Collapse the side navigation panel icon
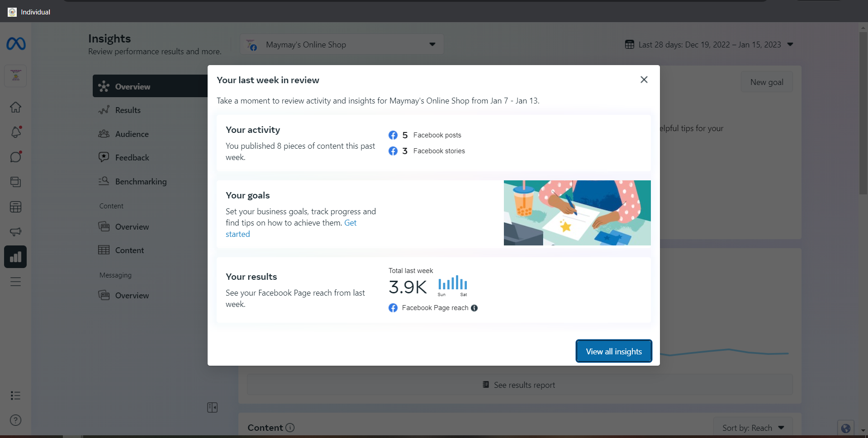Screen dimensions: 868x438 [x=212, y=408]
